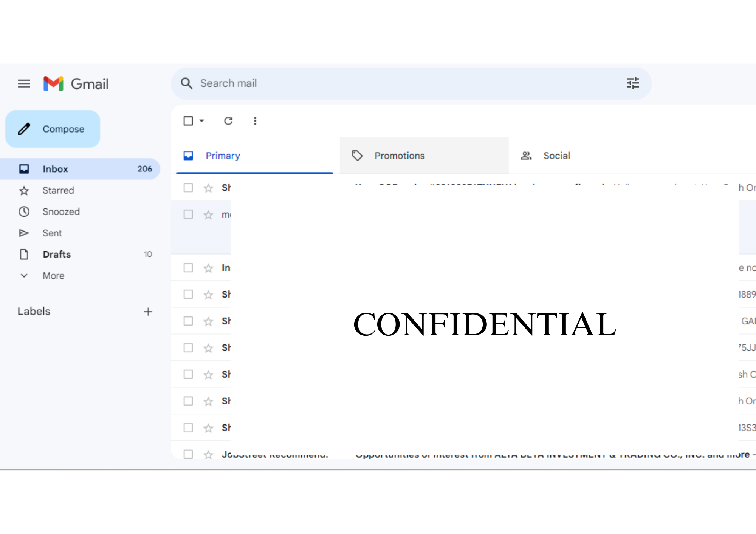Screen dimensions: 756x534
Task: Switch to the Social tab
Action: [x=556, y=156]
